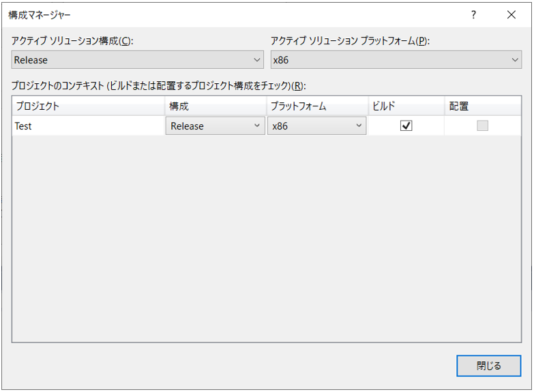534x392 pixels.
Task: Uncheck the build checkbox for the Test project
Action: point(406,125)
